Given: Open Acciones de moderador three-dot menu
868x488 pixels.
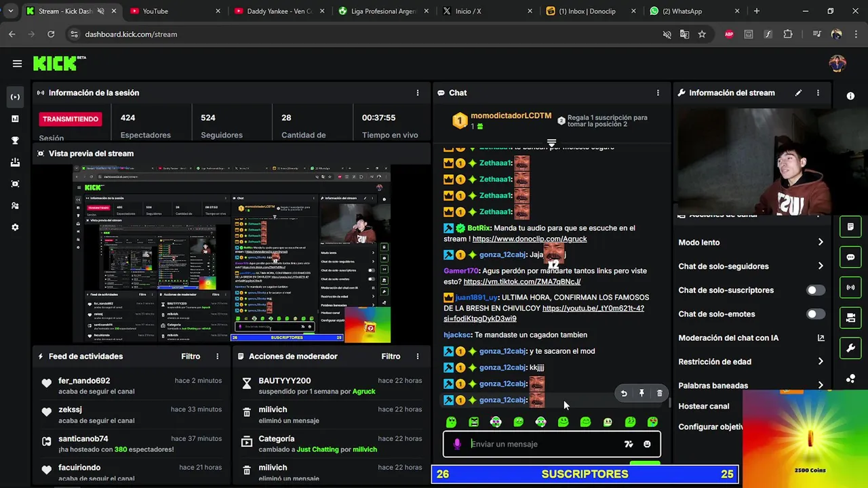Looking at the screenshot, I should (418, 356).
